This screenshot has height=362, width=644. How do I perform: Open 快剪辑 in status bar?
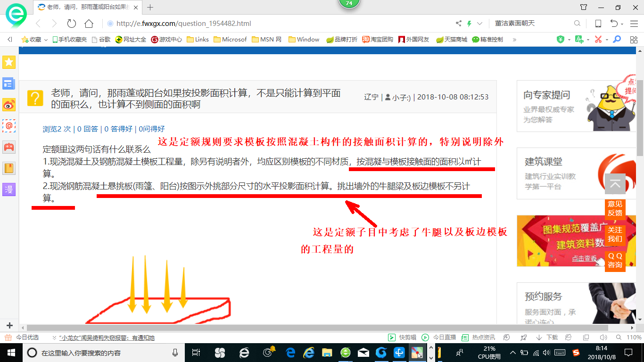point(402,337)
